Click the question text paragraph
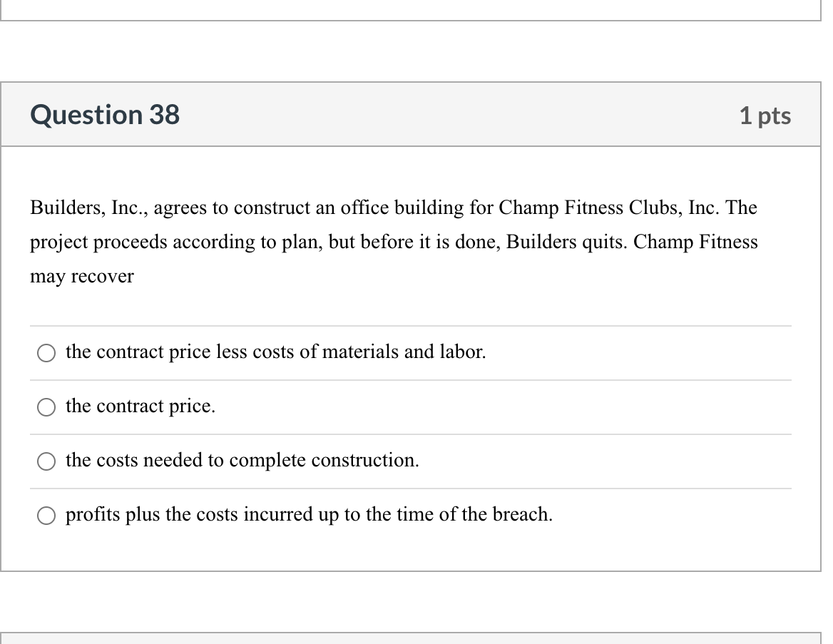Screen dimensions: 833x644 tap(392, 242)
